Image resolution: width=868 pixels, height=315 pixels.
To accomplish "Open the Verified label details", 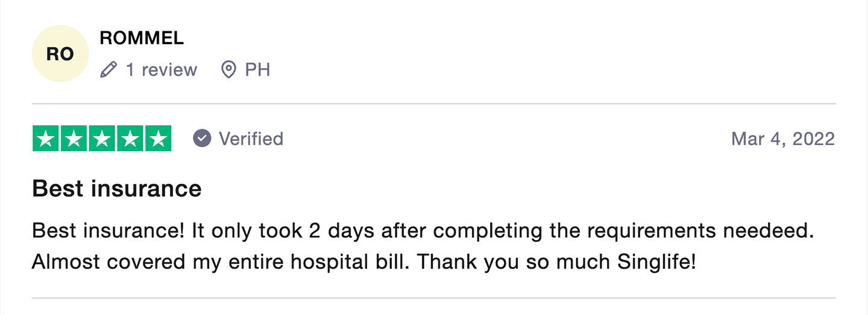I will click(x=251, y=139).
